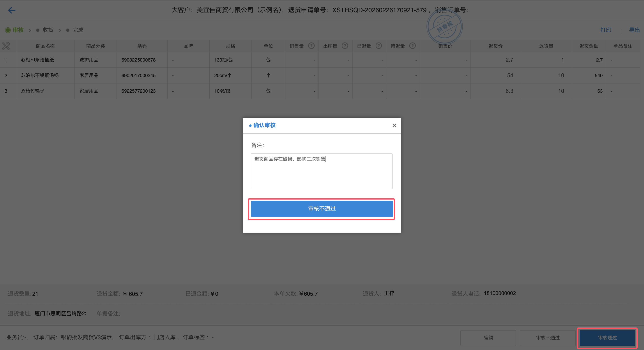Click the 待退量 help question-mark icon

412,46
